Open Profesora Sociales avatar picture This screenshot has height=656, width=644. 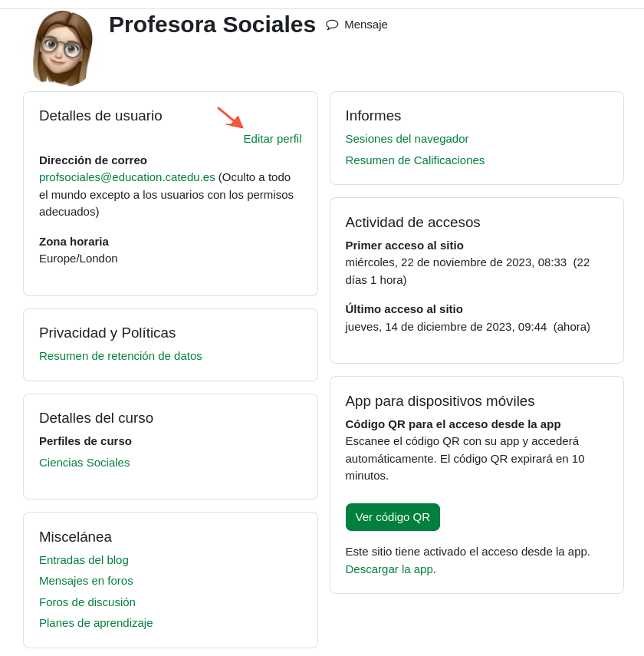click(x=63, y=48)
